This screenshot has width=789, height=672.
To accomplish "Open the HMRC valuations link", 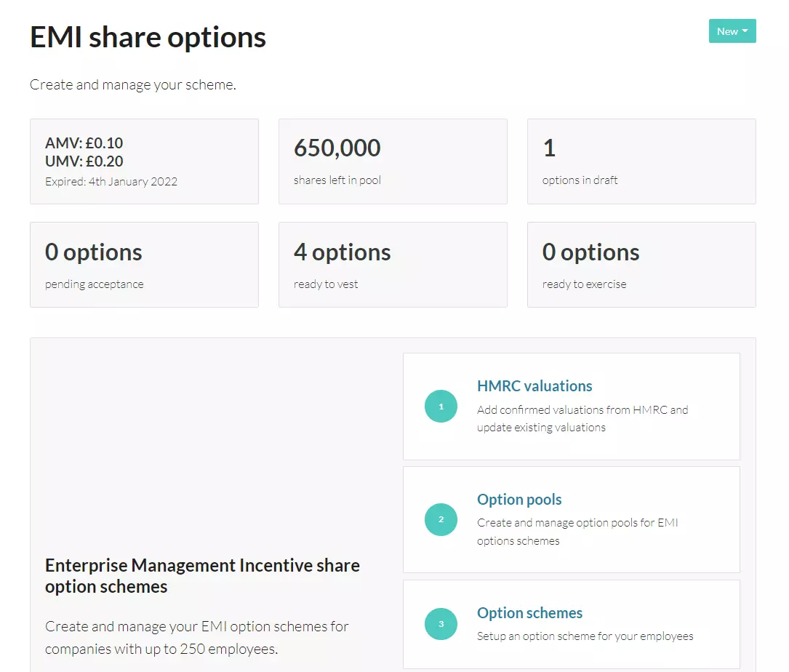I will (534, 386).
